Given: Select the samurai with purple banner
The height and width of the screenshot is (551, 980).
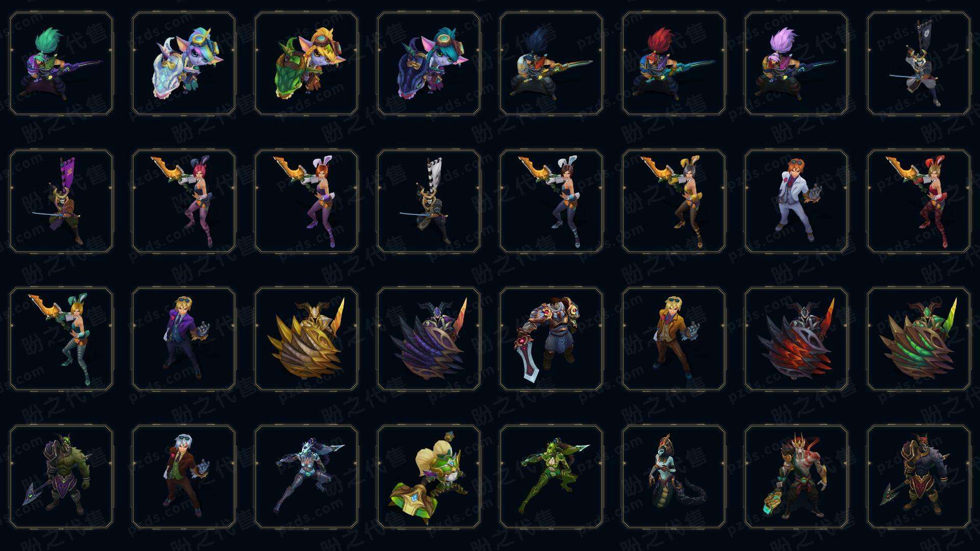Looking at the screenshot, I should (61, 201).
